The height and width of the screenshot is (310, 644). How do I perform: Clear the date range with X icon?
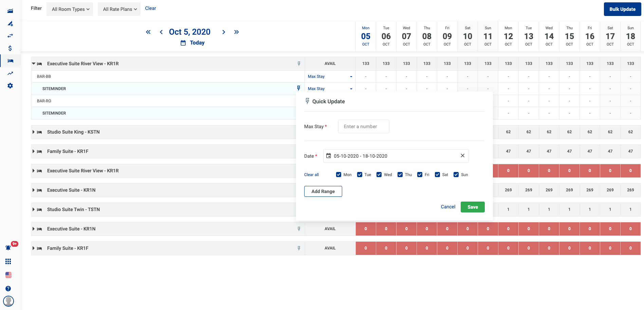[x=462, y=156]
